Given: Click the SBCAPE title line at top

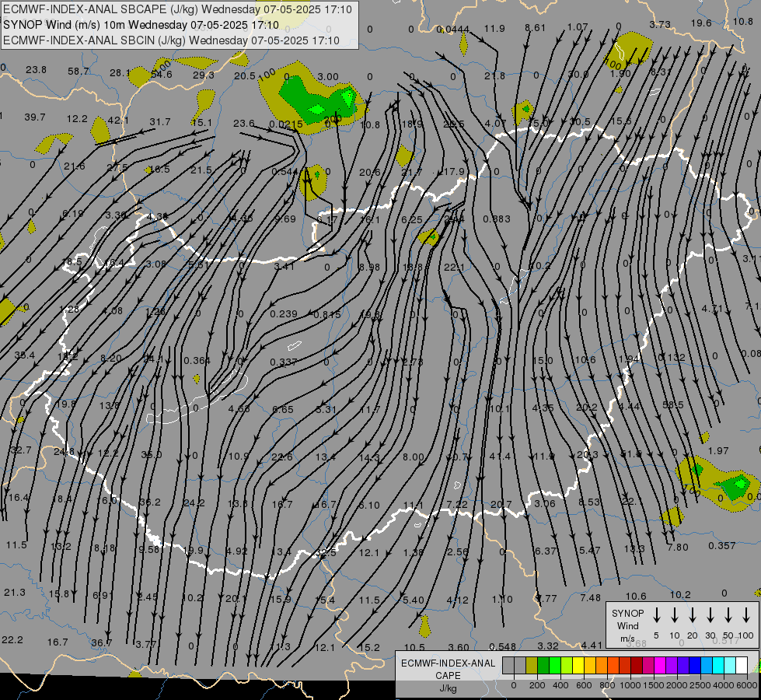Looking at the screenshot, I should pos(178,9).
